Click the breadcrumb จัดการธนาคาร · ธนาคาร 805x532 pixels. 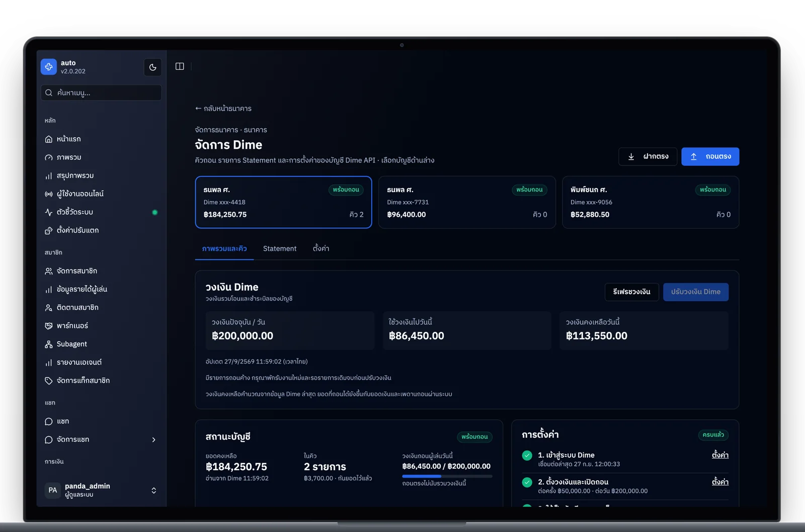pyautogui.click(x=231, y=130)
